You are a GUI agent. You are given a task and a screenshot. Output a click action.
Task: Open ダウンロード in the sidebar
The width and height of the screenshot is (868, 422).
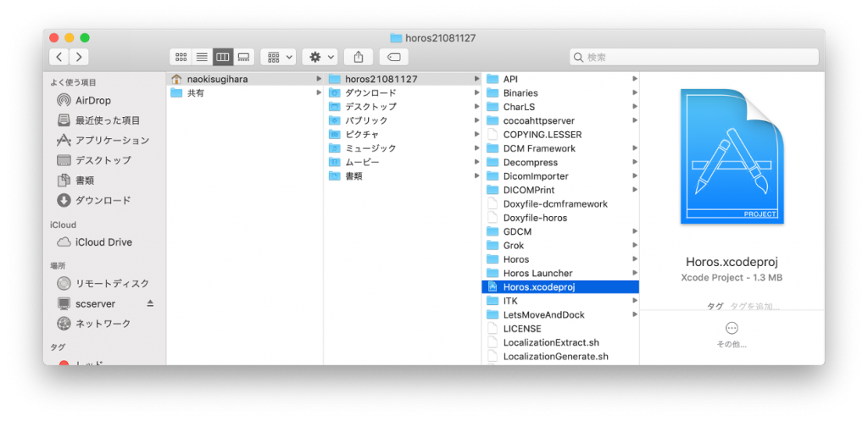pyautogui.click(x=94, y=200)
